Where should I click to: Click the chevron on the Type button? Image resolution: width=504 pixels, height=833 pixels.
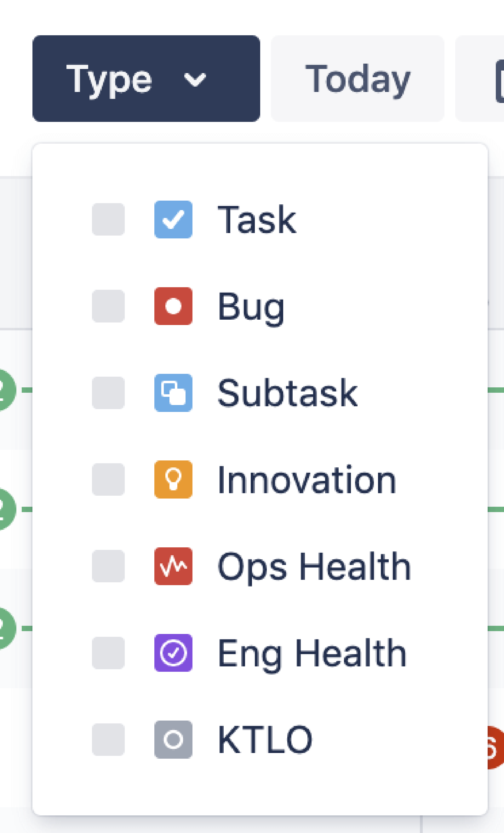coord(195,80)
